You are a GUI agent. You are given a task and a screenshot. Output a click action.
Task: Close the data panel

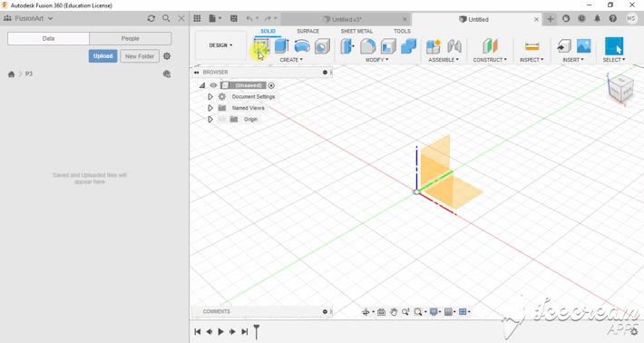tap(181, 18)
